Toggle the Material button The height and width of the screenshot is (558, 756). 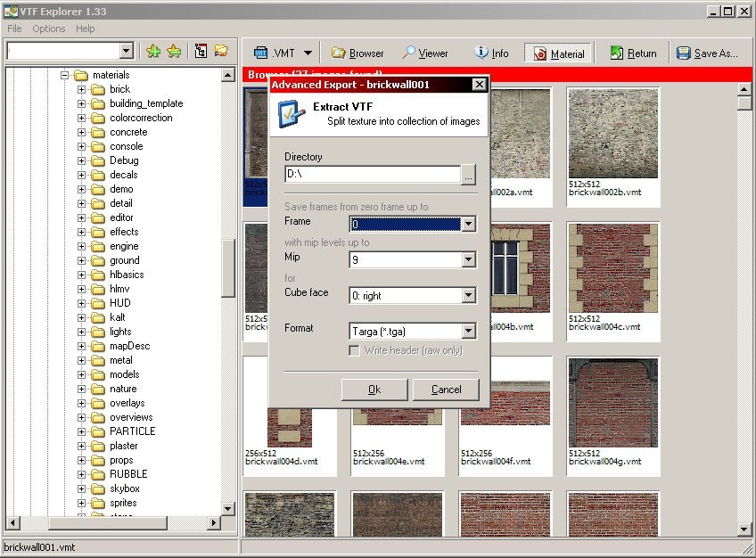[559, 53]
